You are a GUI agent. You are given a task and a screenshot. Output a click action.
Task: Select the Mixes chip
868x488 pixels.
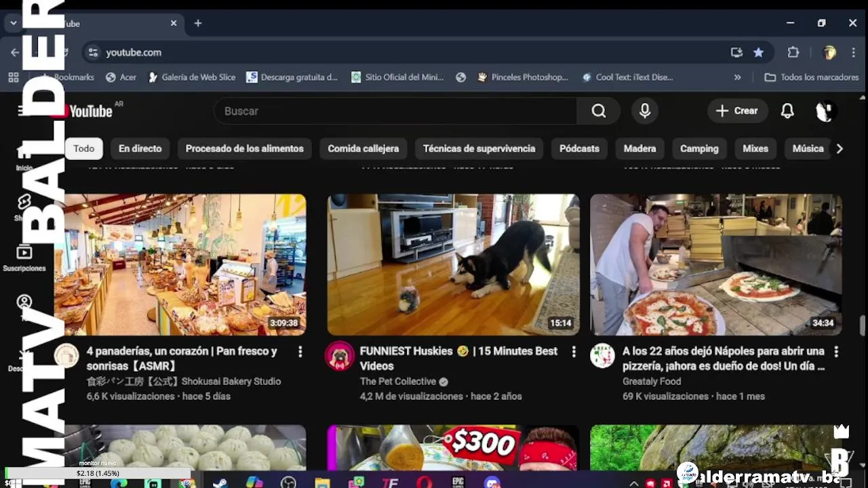(755, 148)
